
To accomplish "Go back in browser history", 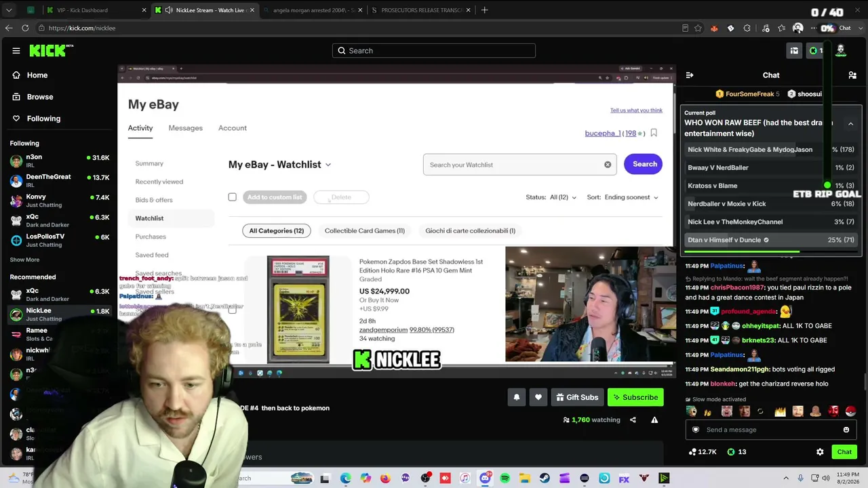I will 9,28.
